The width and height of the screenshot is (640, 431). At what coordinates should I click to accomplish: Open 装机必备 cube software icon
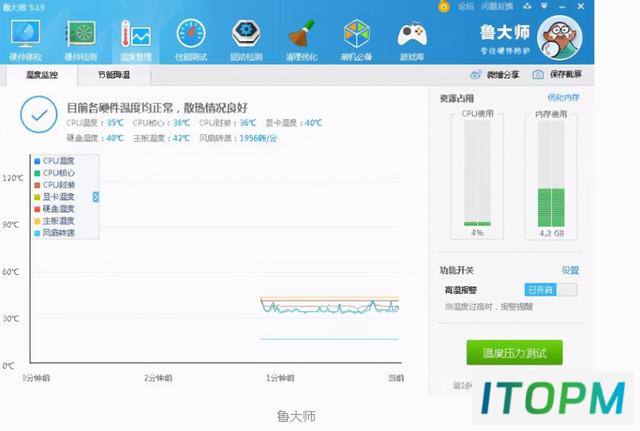[x=356, y=33]
